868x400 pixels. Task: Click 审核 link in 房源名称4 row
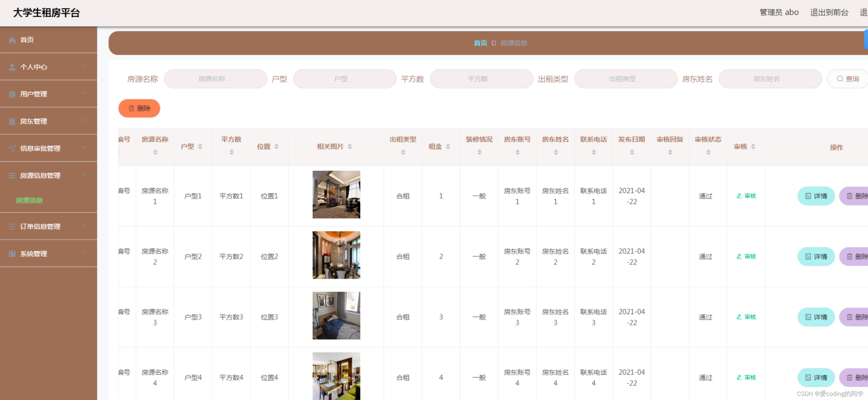pyautogui.click(x=746, y=378)
